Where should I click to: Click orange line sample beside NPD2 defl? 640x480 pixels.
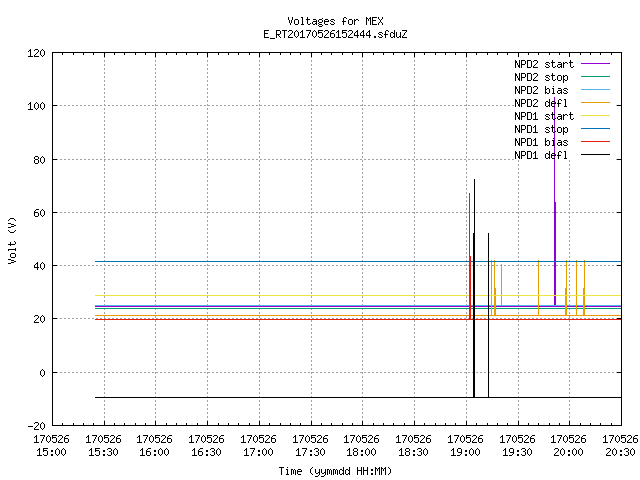click(596, 103)
